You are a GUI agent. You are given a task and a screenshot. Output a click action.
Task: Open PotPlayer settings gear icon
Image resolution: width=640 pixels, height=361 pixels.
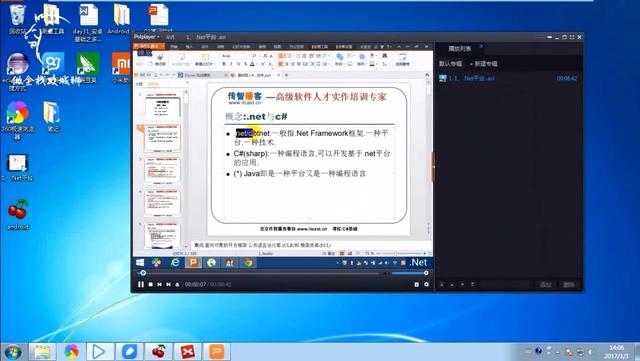coord(427,284)
